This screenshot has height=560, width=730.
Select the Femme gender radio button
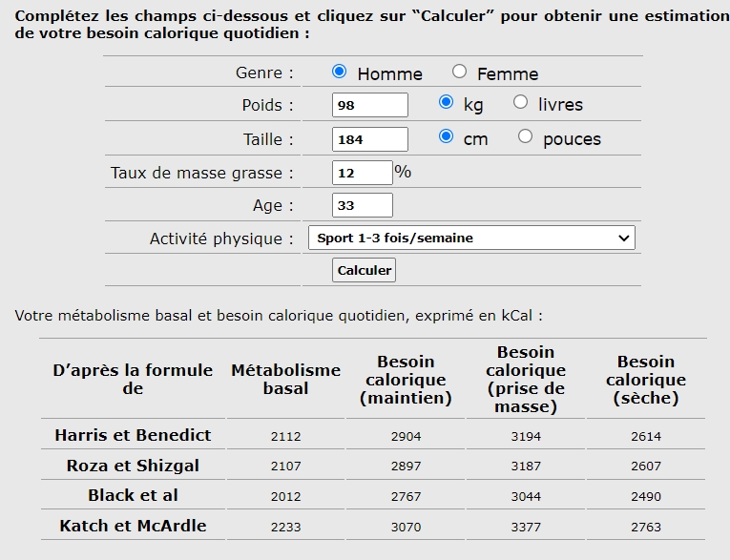click(x=460, y=72)
